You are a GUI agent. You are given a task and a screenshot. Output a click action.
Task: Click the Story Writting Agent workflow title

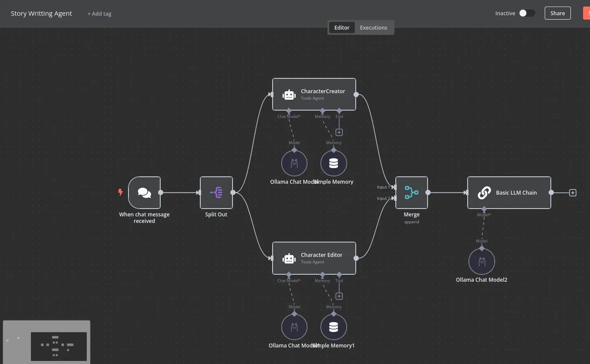pyautogui.click(x=41, y=13)
